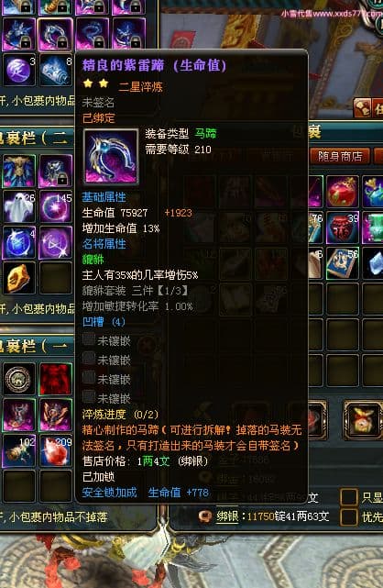Image resolution: width=383 pixels, height=588 pixels.
Task: Select the 包裹栏(二) bag header
Action: pyautogui.click(x=34, y=139)
